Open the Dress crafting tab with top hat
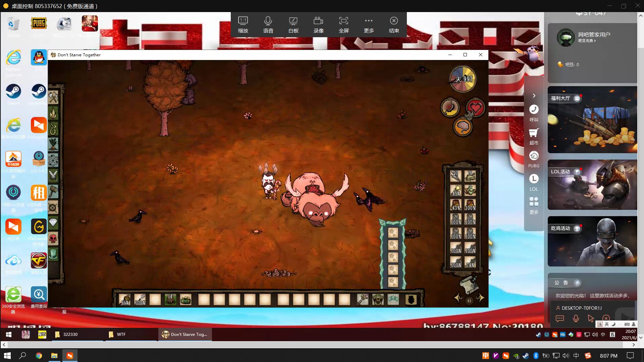 click(x=53, y=254)
